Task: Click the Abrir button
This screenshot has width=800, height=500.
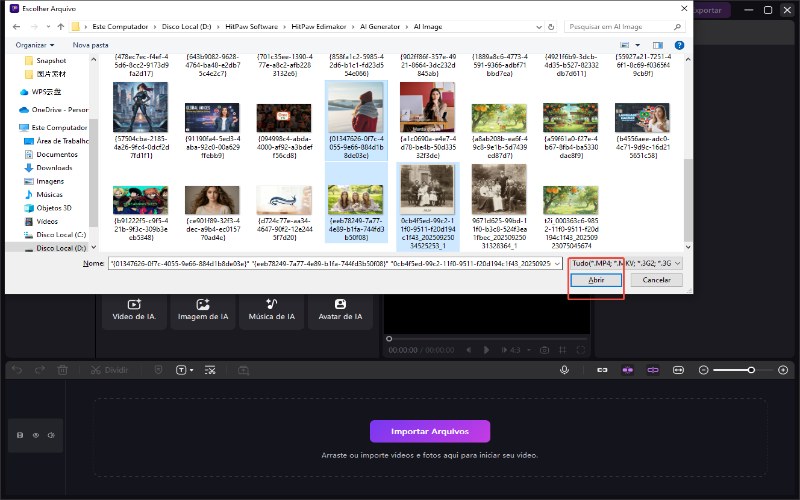Action: (x=595, y=280)
